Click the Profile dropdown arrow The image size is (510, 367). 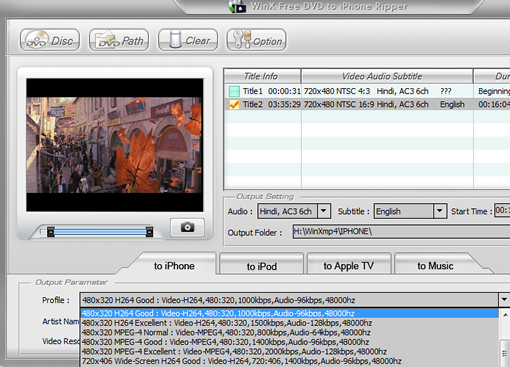(x=504, y=300)
